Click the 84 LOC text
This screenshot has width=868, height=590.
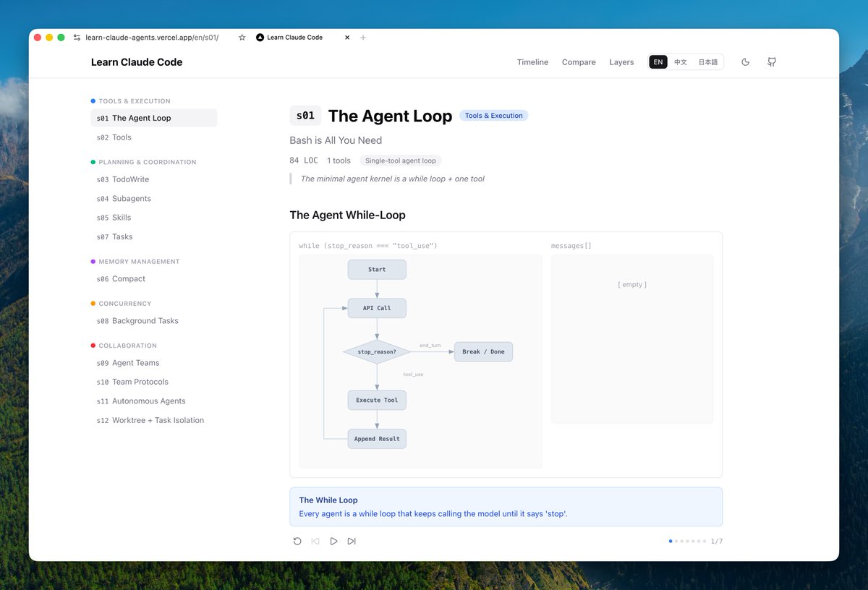click(x=304, y=161)
